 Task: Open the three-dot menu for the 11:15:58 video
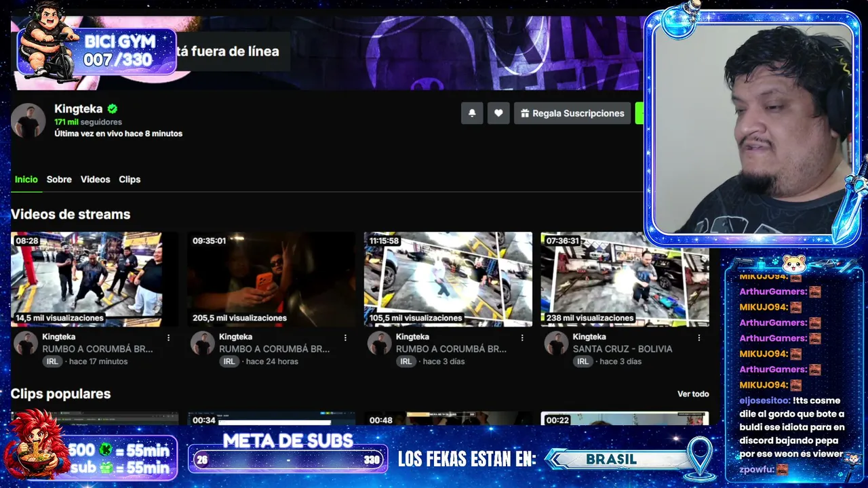pos(522,338)
